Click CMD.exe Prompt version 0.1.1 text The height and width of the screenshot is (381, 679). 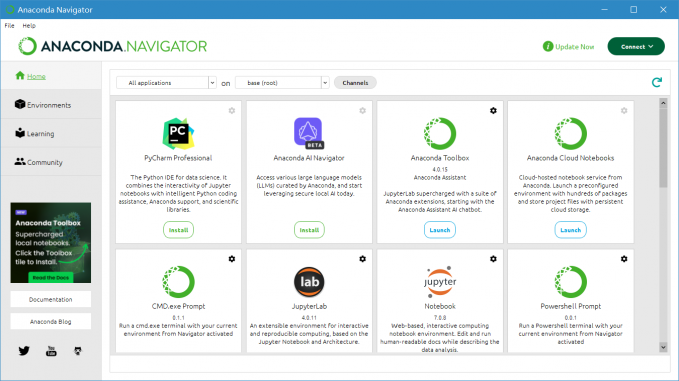pos(178,317)
